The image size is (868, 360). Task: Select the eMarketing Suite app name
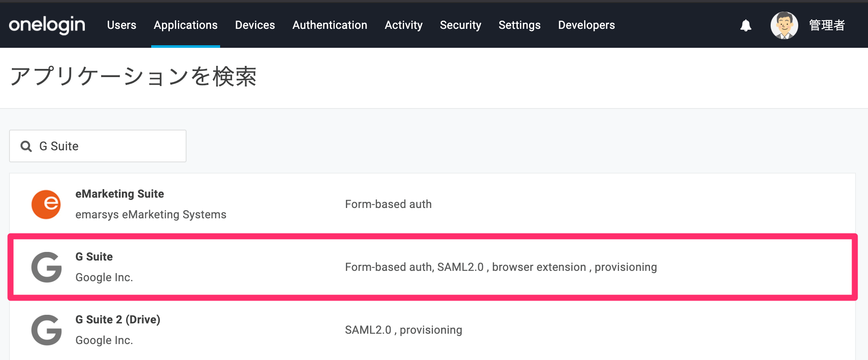pos(120,194)
